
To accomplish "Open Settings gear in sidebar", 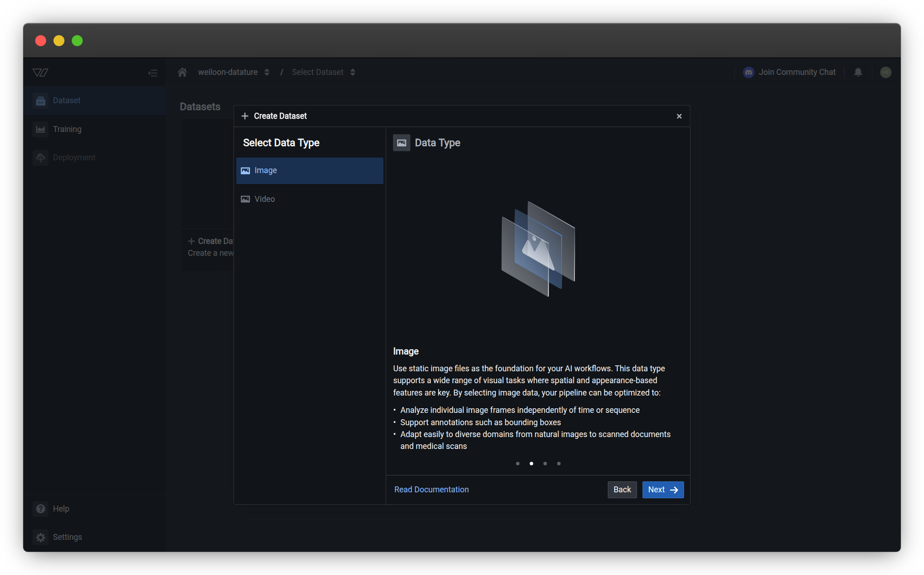I will (x=41, y=537).
